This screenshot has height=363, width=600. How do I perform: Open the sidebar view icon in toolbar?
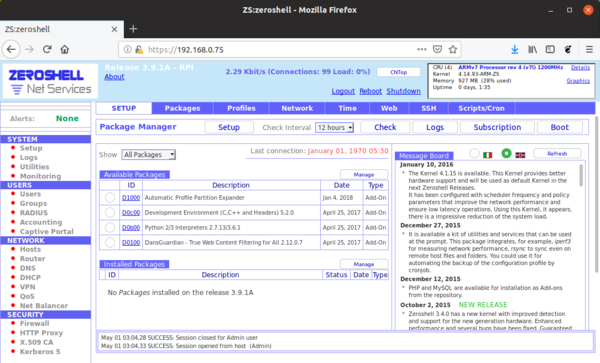coord(550,49)
